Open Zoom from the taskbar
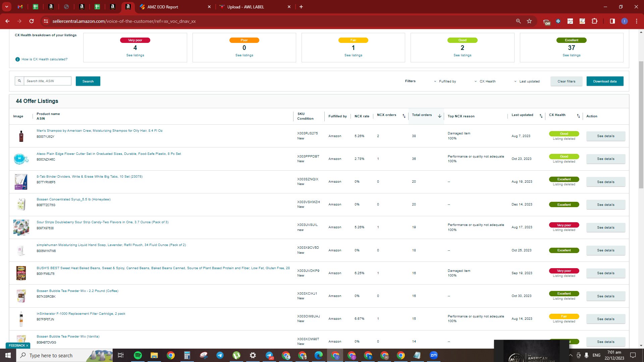This screenshot has width=644, height=362. (x=434, y=355)
